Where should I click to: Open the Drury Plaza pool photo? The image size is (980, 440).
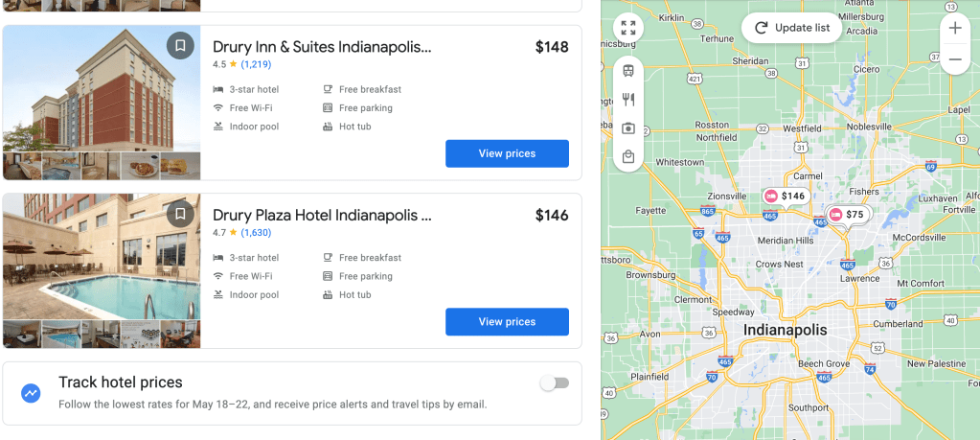(x=102, y=256)
